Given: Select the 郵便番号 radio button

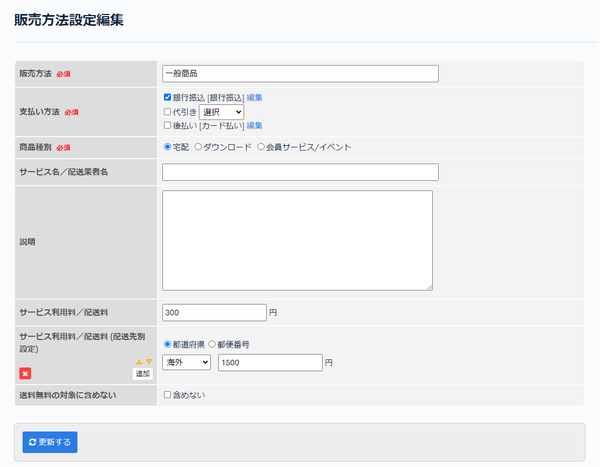Looking at the screenshot, I should (x=212, y=344).
